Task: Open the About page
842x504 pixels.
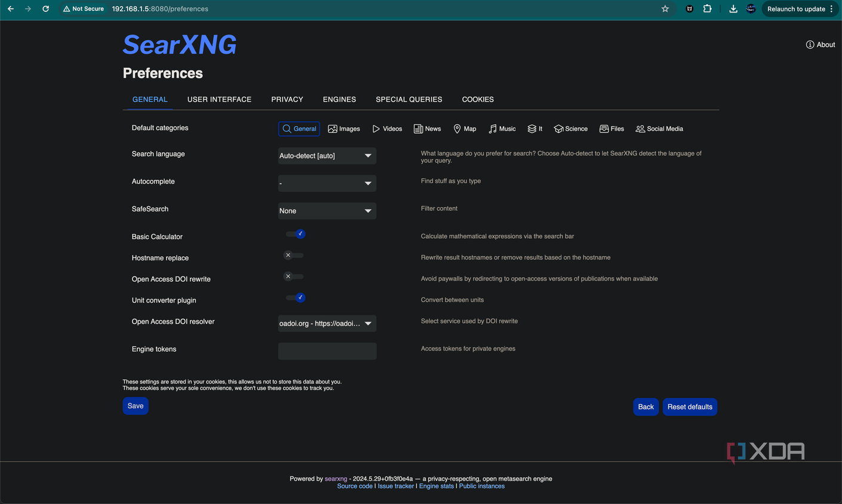Action: [x=821, y=45]
